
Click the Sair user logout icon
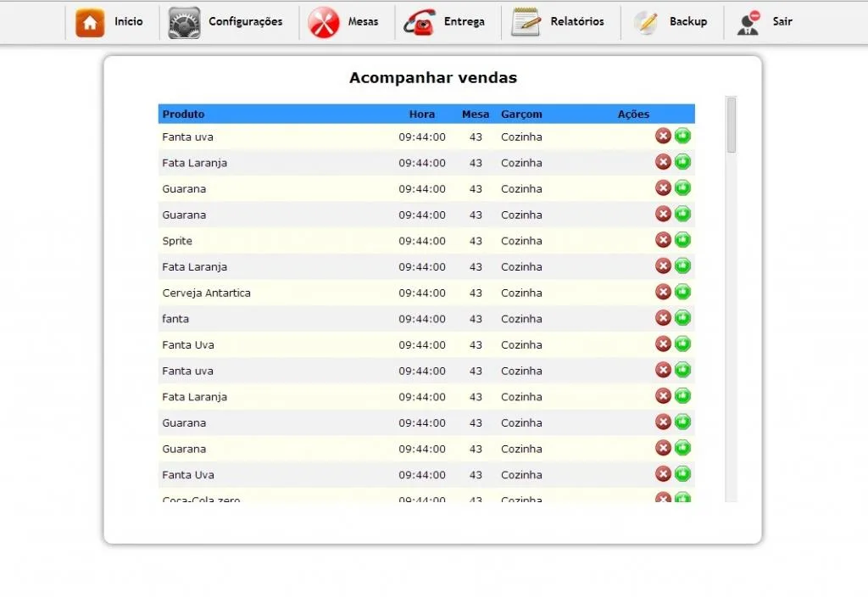tap(748, 23)
